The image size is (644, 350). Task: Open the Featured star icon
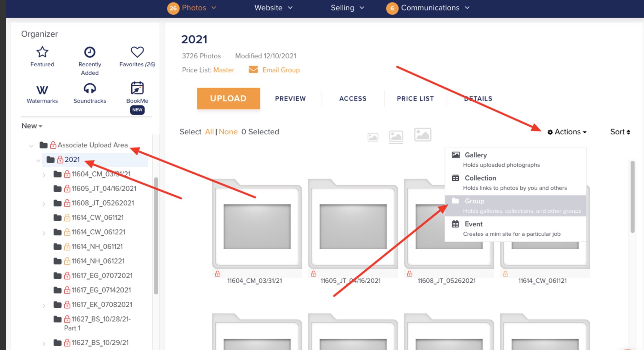(42, 52)
